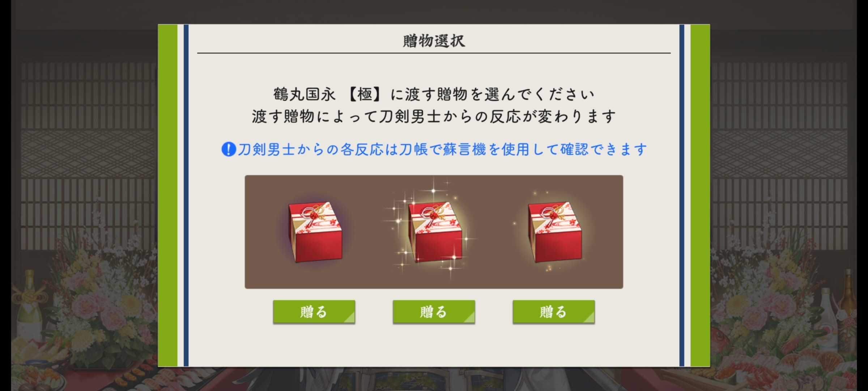Select the faint gold-glowing right gift box

[554, 232]
